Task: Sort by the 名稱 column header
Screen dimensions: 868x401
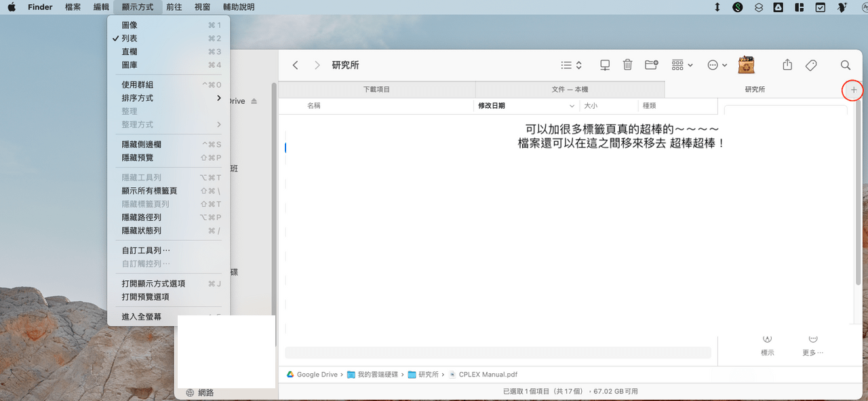Action: tap(313, 106)
